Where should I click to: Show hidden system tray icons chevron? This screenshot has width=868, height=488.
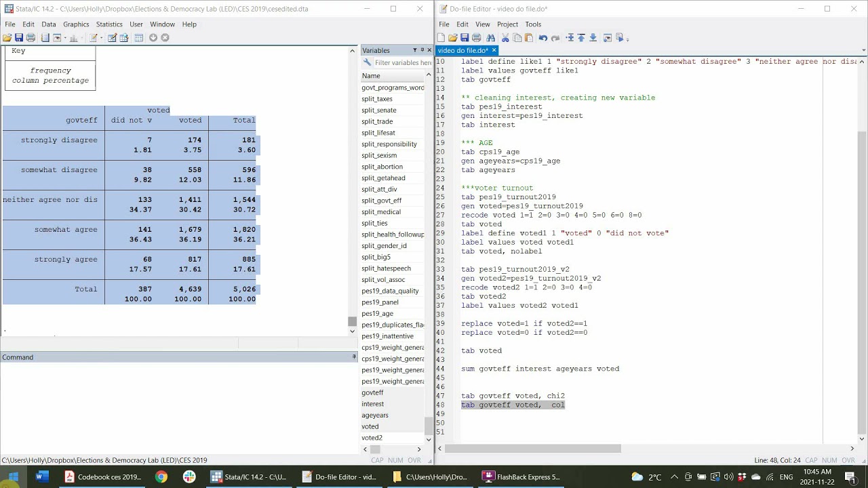[675, 477]
